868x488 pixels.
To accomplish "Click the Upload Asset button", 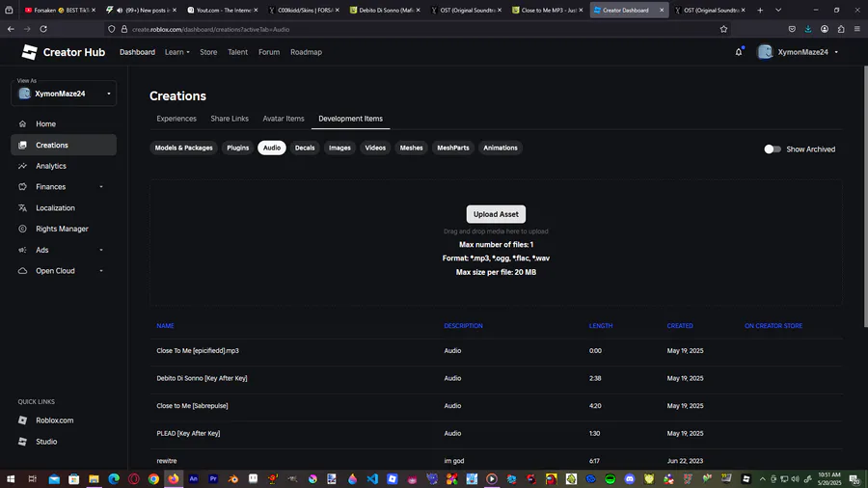I will click(496, 214).
